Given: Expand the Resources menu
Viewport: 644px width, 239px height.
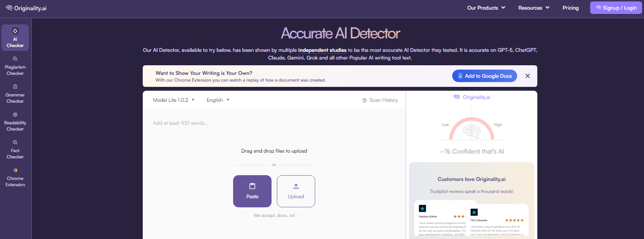Looking at the screenshot, I should [x=534, y=8].
